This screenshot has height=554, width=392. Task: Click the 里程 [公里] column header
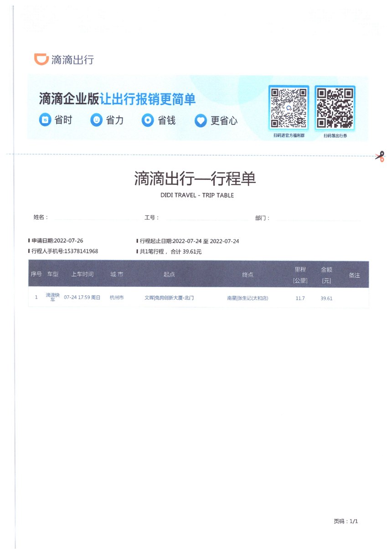(300, 275)
